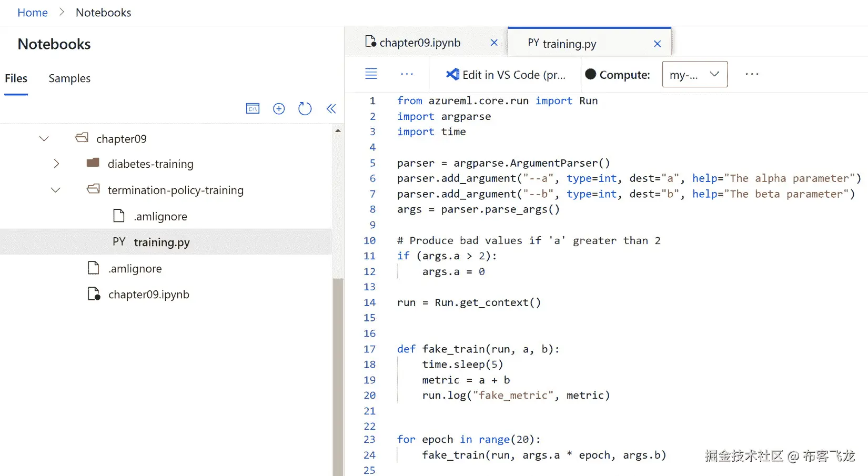
Task: Click the 'time.sleep(5)' code line
Action: coord(462,364)
